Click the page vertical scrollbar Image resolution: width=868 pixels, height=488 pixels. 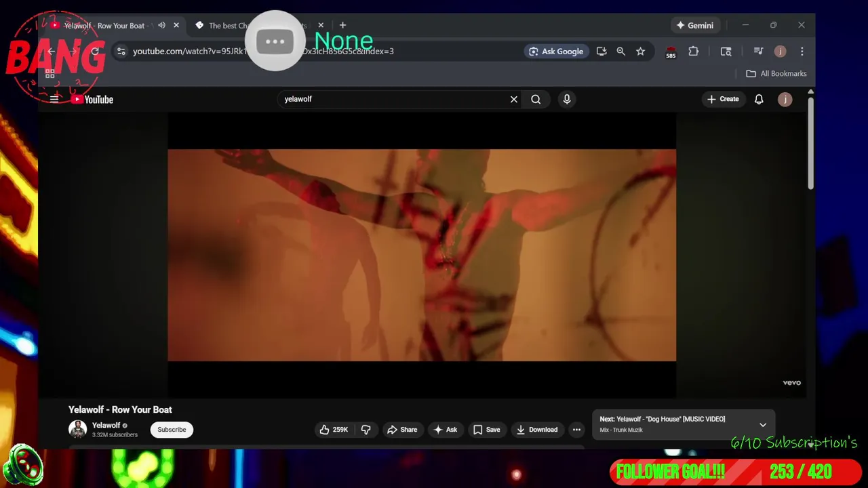pyautogui.click(x=810, y=142)
